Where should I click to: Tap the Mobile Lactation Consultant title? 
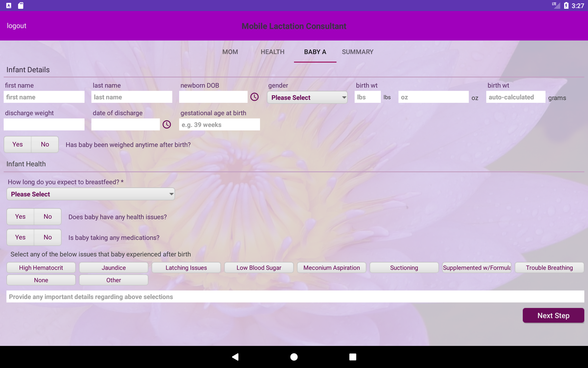pos(294,26)
